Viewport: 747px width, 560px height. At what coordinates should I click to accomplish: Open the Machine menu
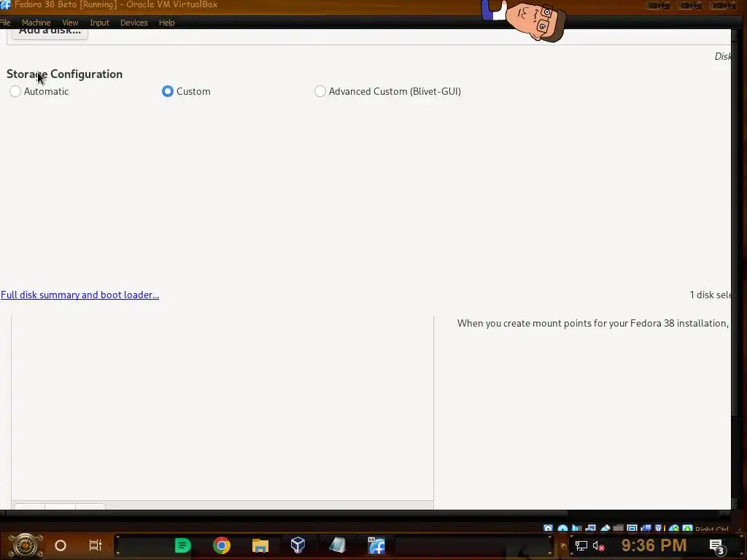(36, 23)
